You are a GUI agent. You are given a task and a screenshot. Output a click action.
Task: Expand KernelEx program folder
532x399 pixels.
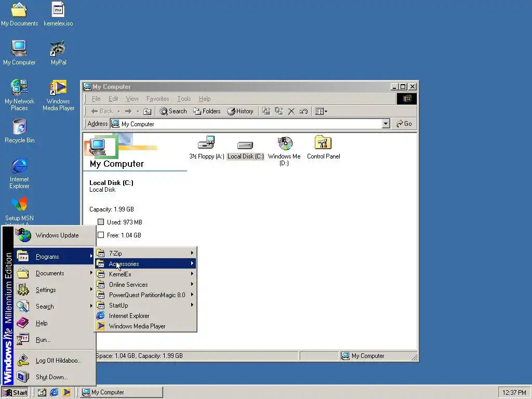[x=145, y=274]
